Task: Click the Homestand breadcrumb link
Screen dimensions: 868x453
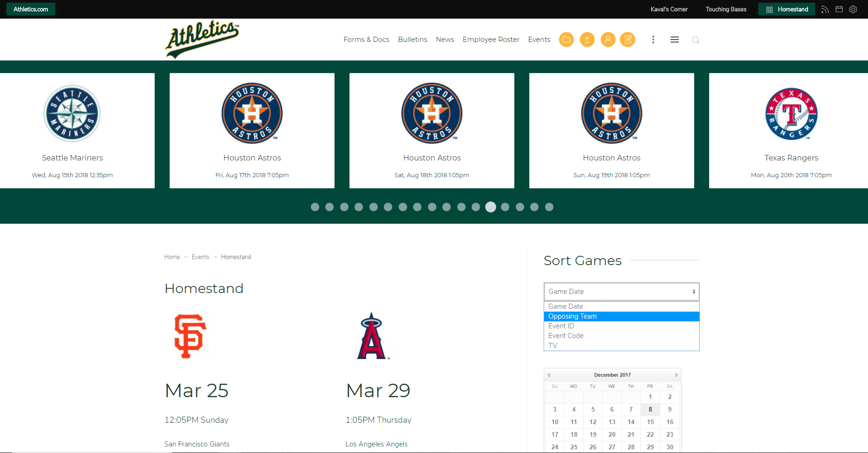Action: click(x=236, y=257)
